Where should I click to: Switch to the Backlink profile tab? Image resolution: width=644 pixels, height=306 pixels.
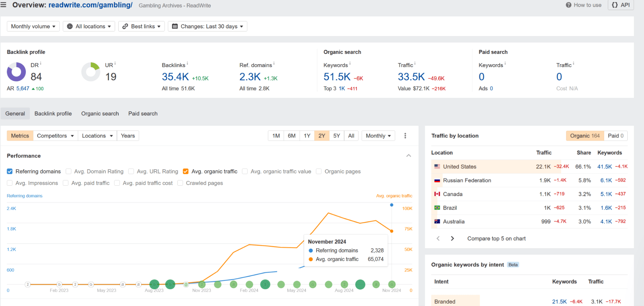tap(53, 114)
